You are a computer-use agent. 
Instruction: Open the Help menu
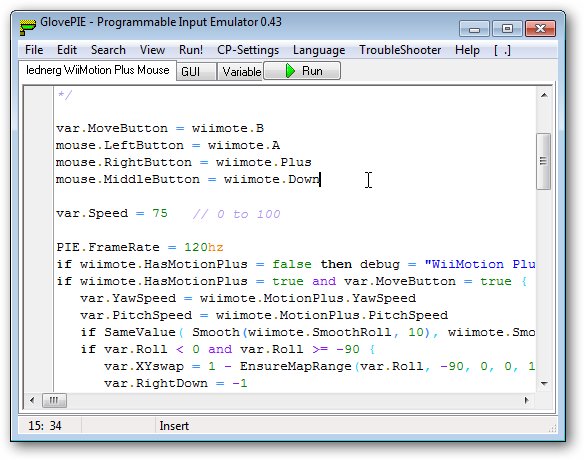(x=467, y=50)
